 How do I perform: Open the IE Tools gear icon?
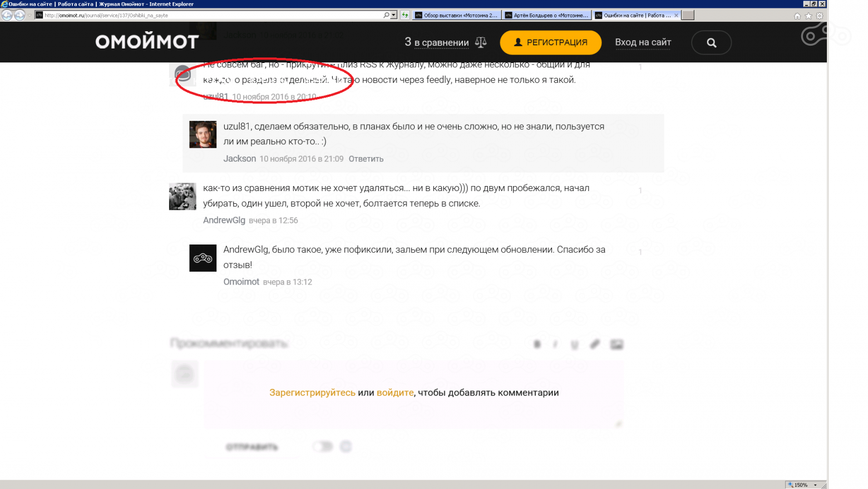820,16
